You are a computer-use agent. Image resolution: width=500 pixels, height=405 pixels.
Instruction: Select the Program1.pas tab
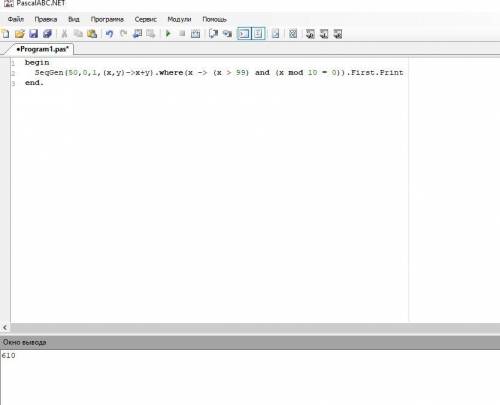pos(43,49)
